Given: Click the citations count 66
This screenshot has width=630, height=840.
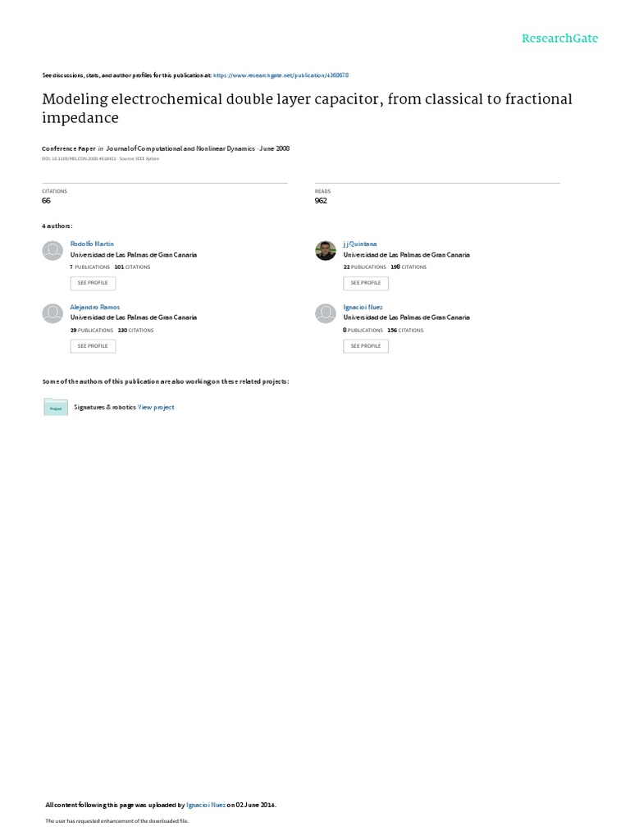Looking at the screenshot, I should [46, 200].
